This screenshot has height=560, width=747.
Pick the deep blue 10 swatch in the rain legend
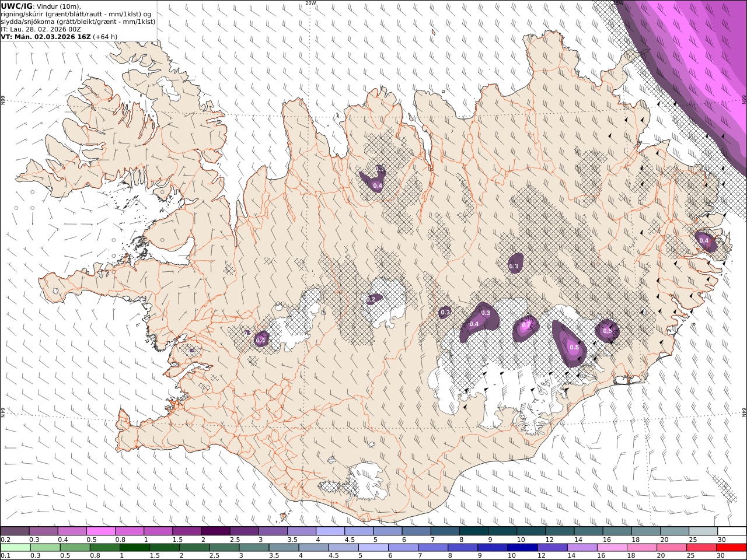(x=522, y=548)
